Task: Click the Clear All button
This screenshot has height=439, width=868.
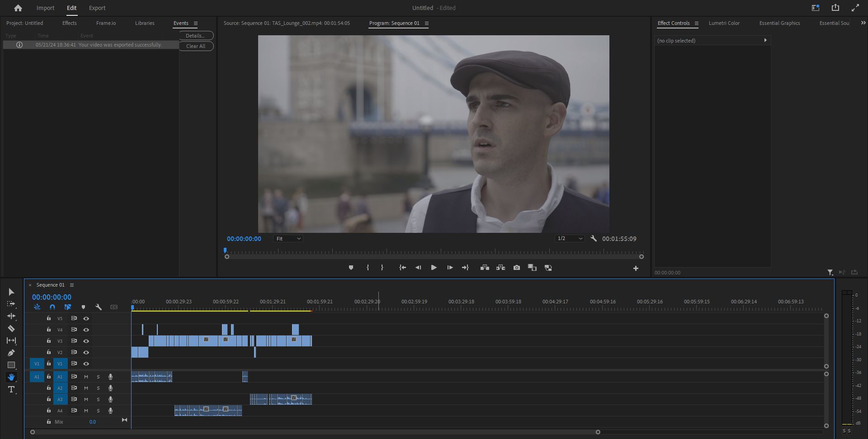Action: pos(196,46)
